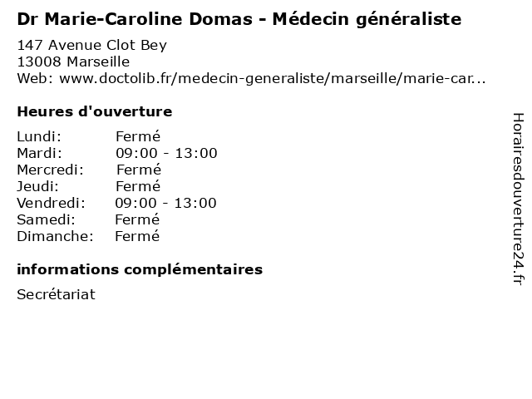Click the Lundi day label
532x399 pixels.
pos(39,136)
